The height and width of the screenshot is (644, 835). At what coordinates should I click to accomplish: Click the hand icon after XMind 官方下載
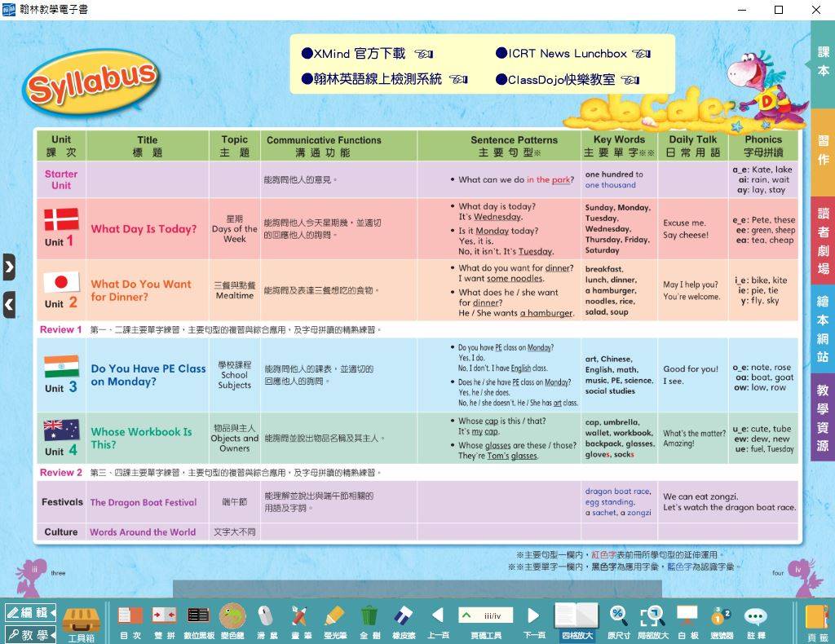tap(424, 54)
